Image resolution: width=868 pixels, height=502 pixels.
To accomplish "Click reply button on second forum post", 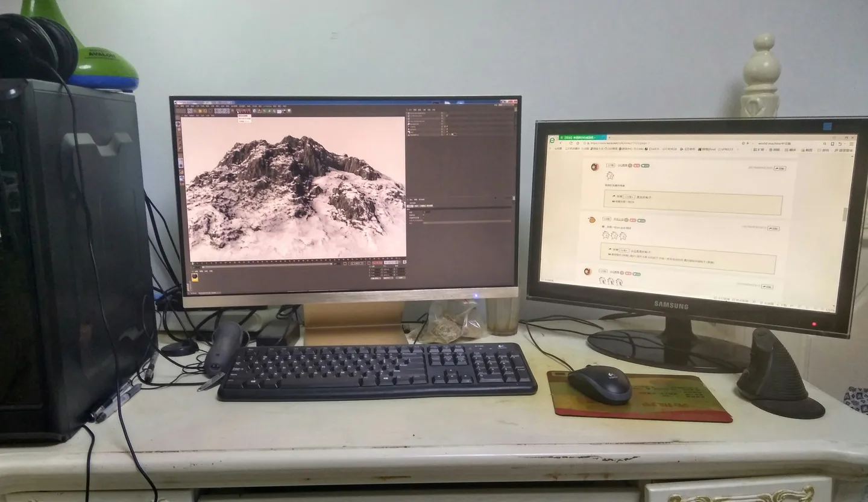I will [x=773, y=228].
